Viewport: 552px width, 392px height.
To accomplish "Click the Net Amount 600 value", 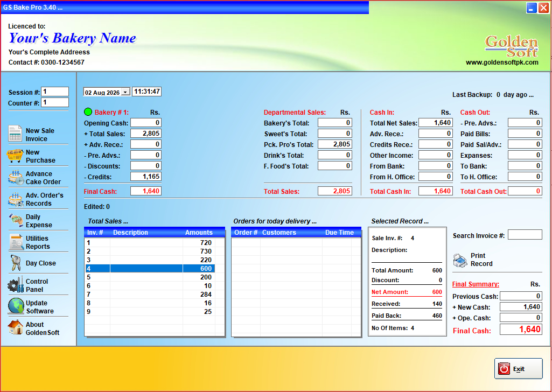I will pyautogui.click(x=437, y=292).
